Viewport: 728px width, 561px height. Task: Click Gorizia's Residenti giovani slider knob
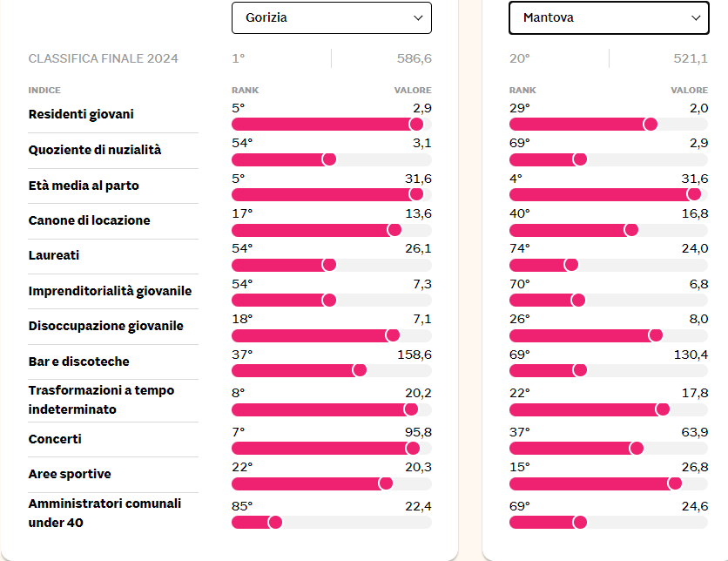(x=416, y=124)
